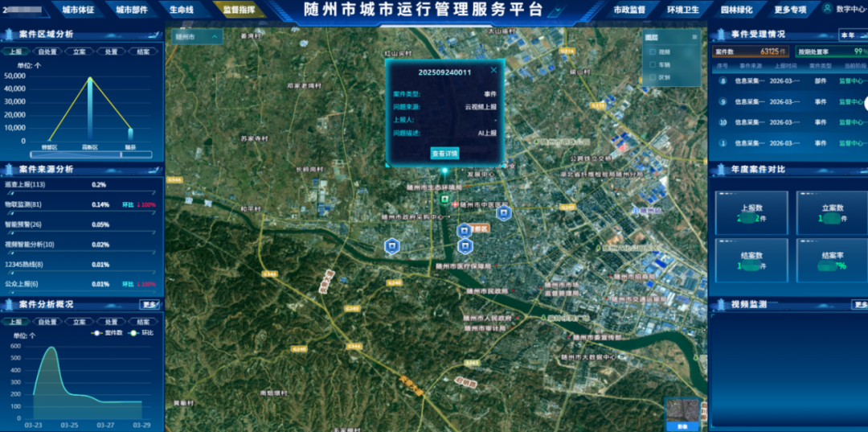Close the 202509240011 case popup
The image size is (868, 432).
493,70
